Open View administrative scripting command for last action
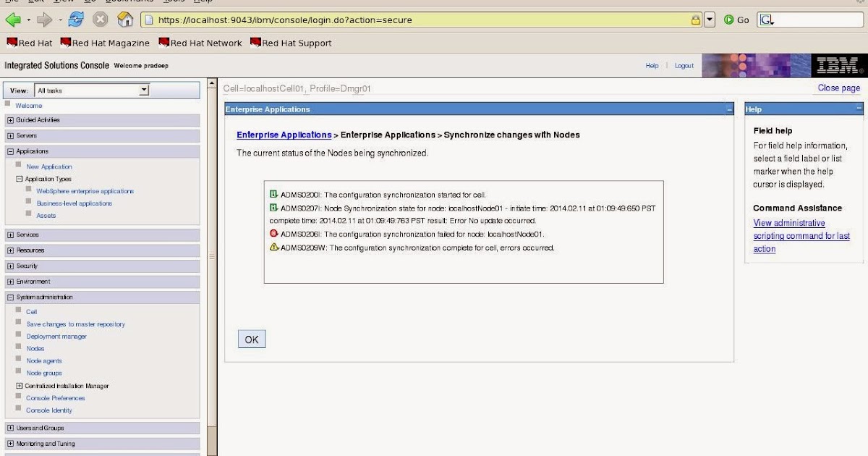The image size is (868, 456). pyautogui.click(x=801, y=236)
